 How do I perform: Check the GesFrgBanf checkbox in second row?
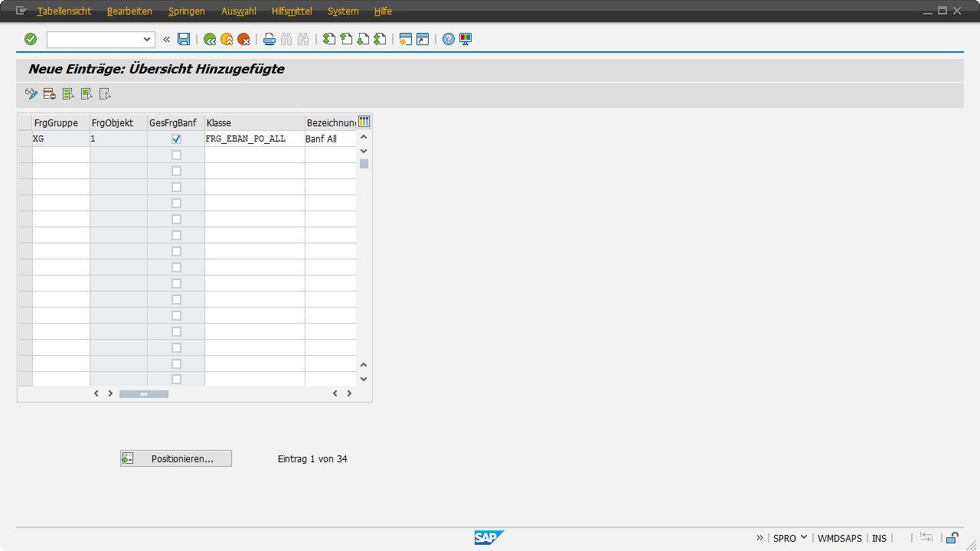[176, 155]
